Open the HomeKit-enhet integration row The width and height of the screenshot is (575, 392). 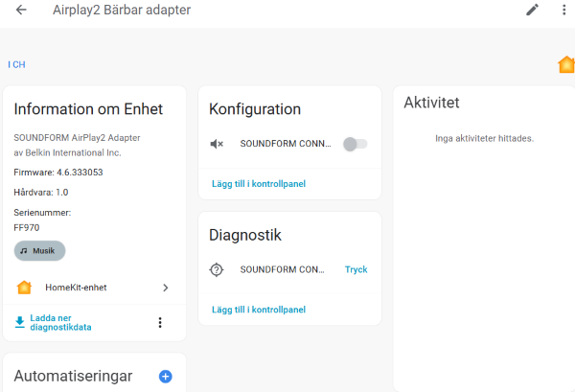click(94, 288)
